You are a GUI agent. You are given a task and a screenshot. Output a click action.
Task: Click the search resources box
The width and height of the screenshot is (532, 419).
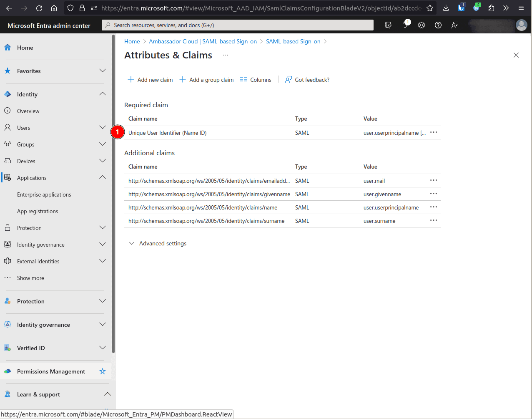point(238,25)
